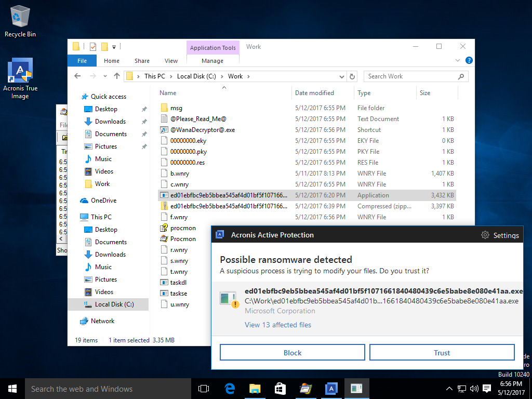The height and width of the screenshot is (399, 532).
Task: Open Acronis True Image desktop shortcut
Action: [20, 78]
